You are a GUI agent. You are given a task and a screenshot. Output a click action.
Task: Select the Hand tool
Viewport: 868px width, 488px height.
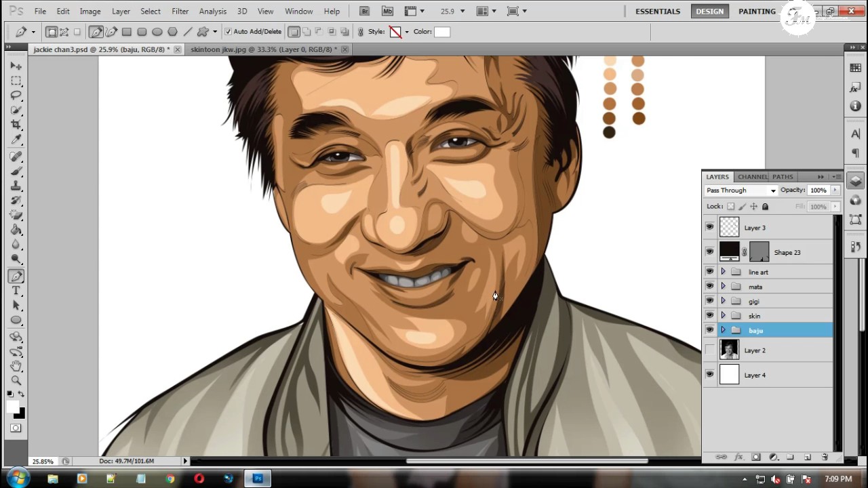pyautogui.click(x=16, y=366)
